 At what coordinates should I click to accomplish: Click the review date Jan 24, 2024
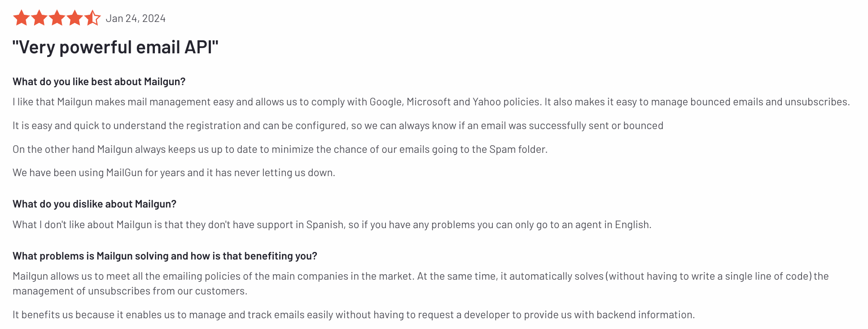136,18
